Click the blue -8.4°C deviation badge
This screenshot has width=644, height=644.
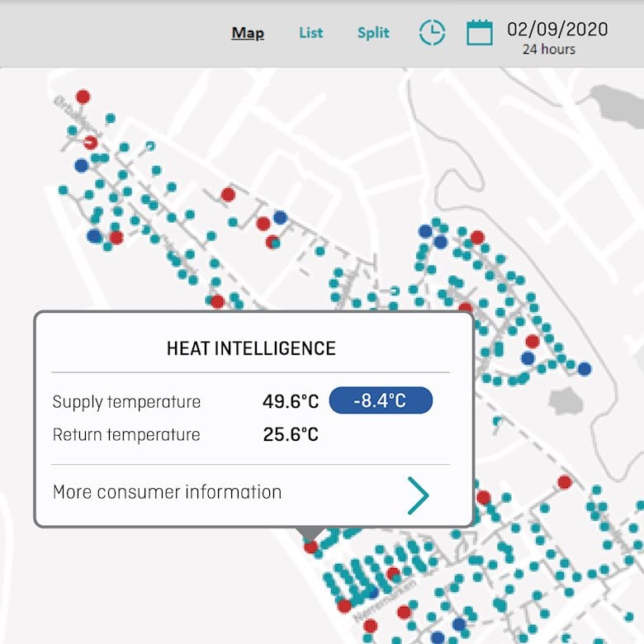pos(381,401)
